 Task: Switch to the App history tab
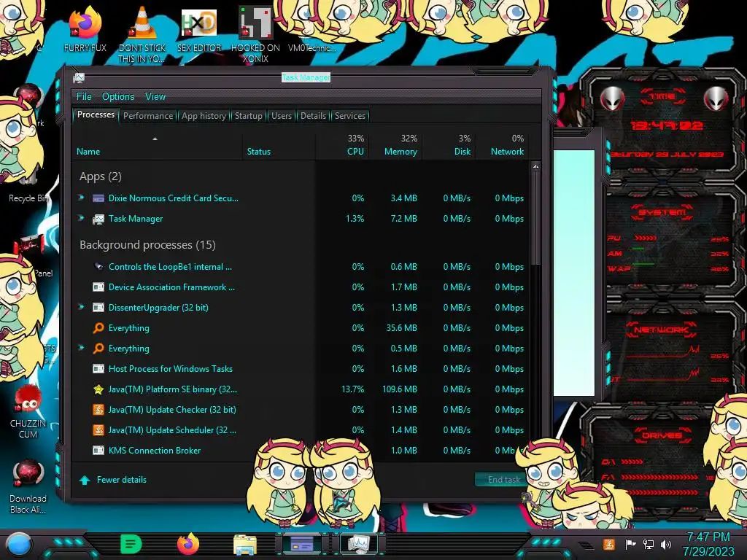point(204,116)
